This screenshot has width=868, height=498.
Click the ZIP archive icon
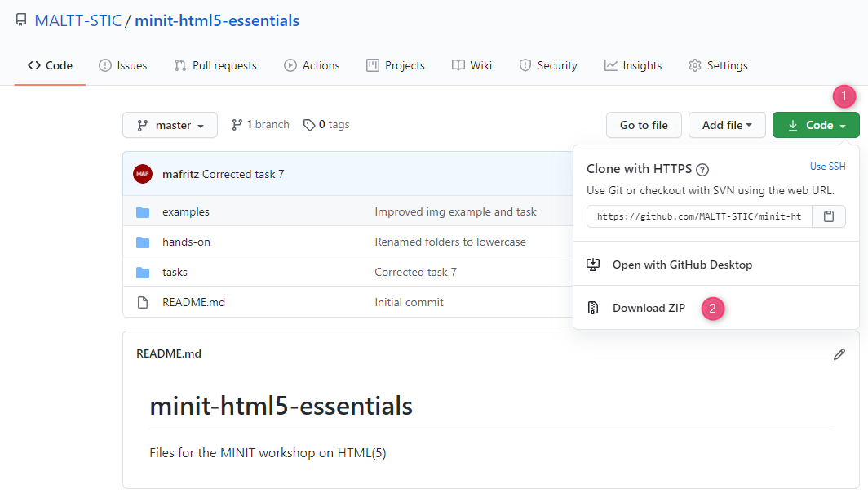(593, 308)
